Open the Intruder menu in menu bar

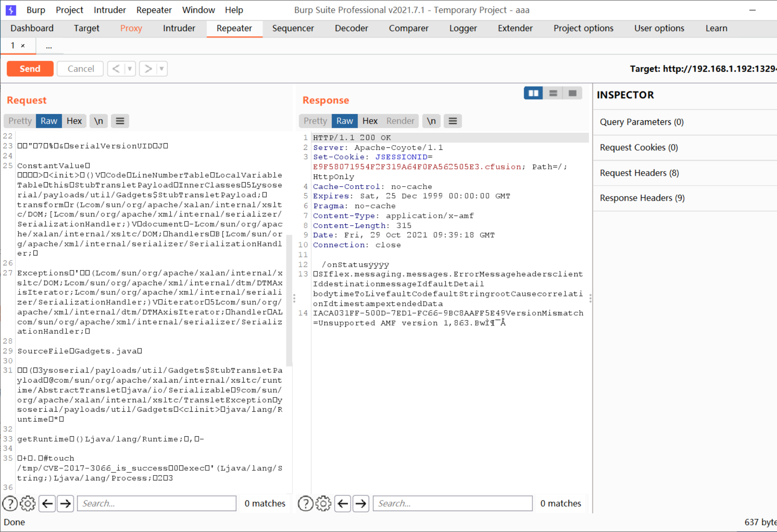[x=110, y=10]
